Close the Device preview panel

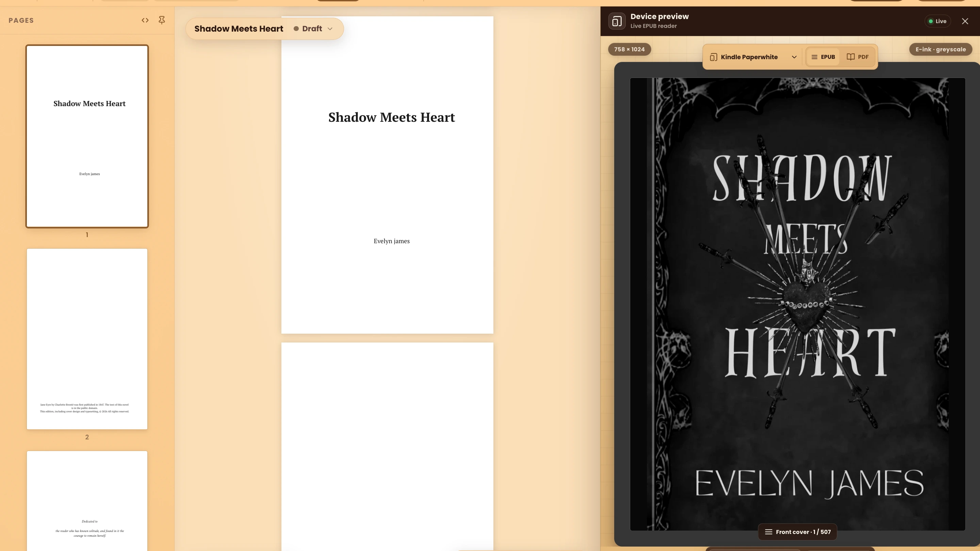tap(965, 21)
